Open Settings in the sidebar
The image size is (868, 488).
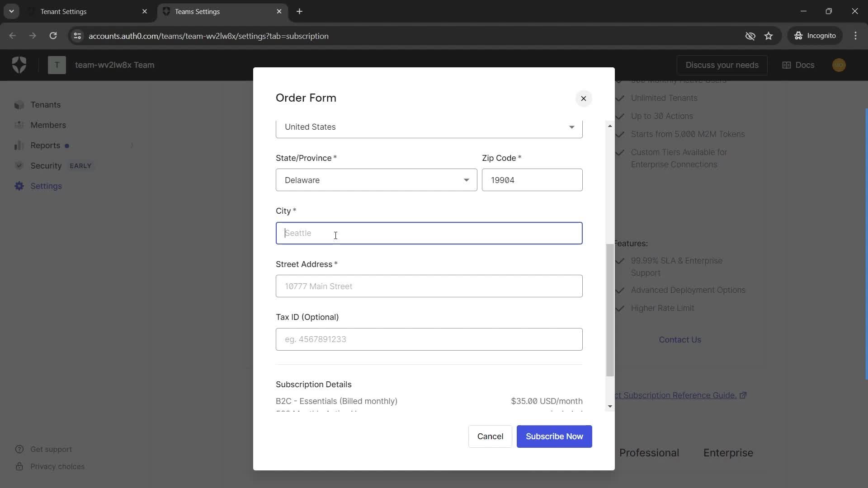[x=46, y=186]
